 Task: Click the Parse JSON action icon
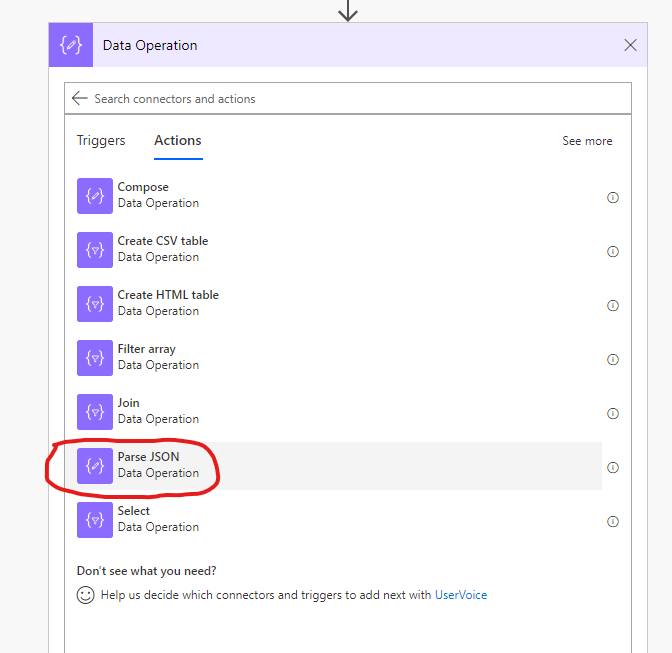pos(95,466)
